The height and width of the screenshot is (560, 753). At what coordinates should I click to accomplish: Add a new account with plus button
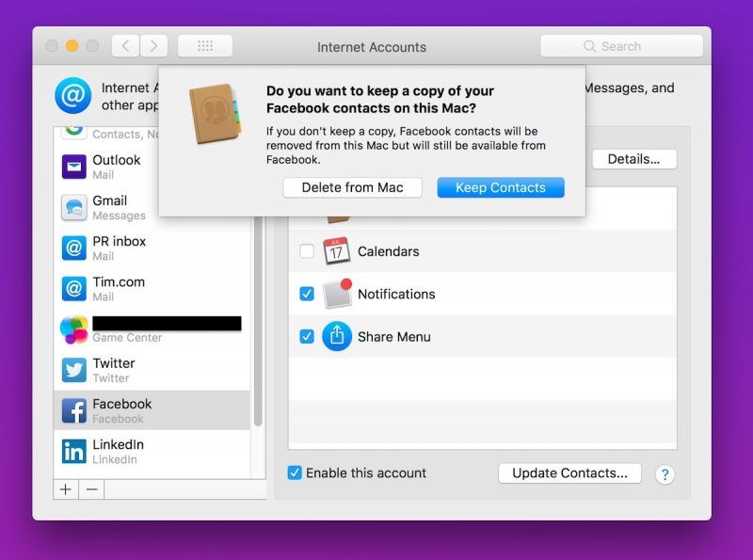pos(66,489)
